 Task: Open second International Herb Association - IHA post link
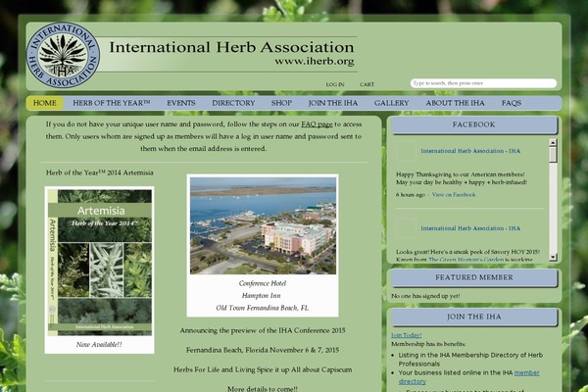(x=470, y=228)
